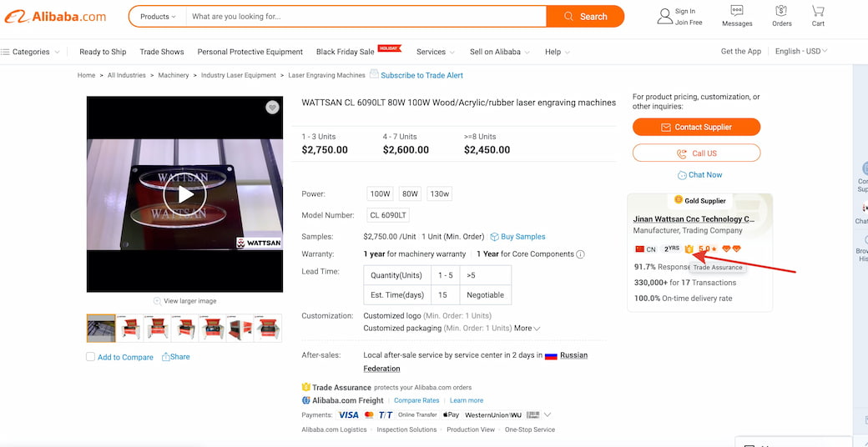868x447 pixels.
Task: Play the WATTSAN product video
Action: point(184,195)
